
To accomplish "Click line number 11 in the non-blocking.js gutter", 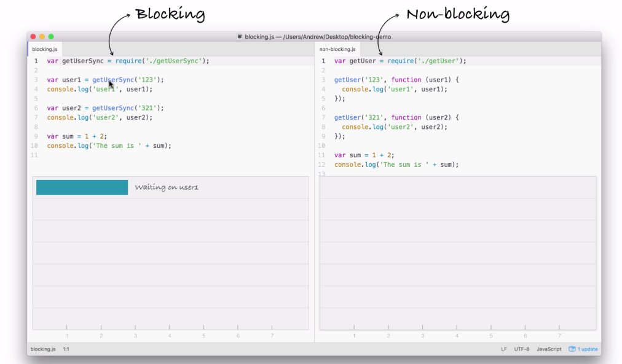I will 321,155.
